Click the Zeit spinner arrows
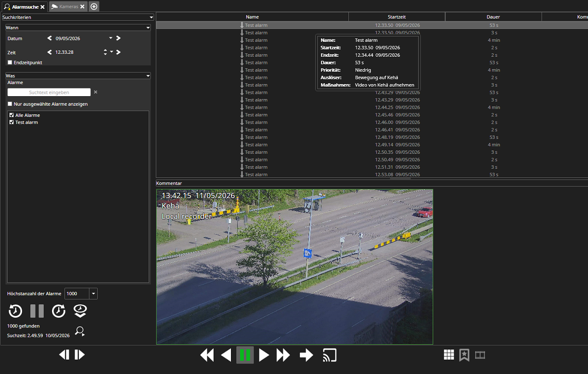The image size is (588, 374). point(105,52)
